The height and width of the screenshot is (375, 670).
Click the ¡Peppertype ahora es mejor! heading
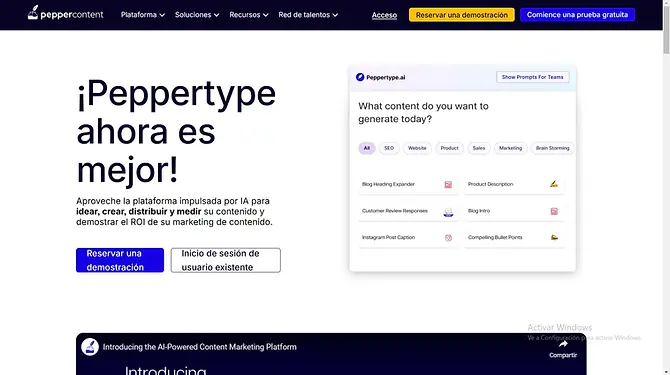coord(176,132)
